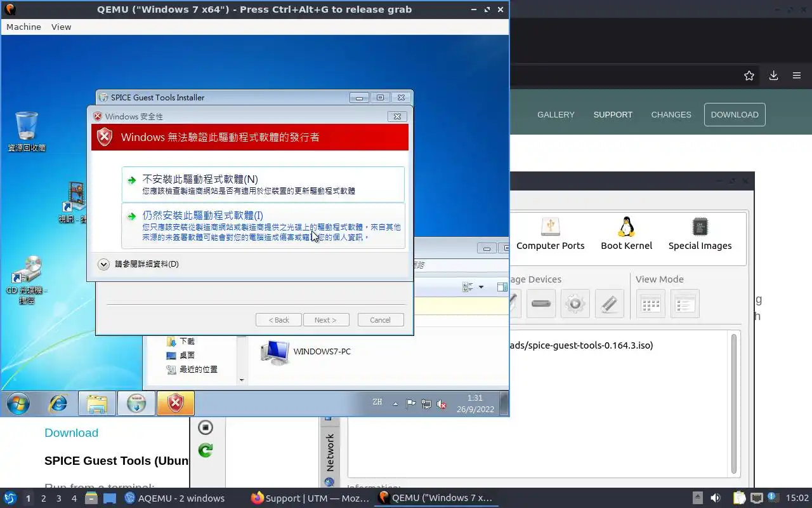Image resolution: width=812 pixels, height=508 pixels.
Task: Select the Downloads (下載) folder in Explorer sidebar
Action: pyautogui.click(x=181, y=342)
